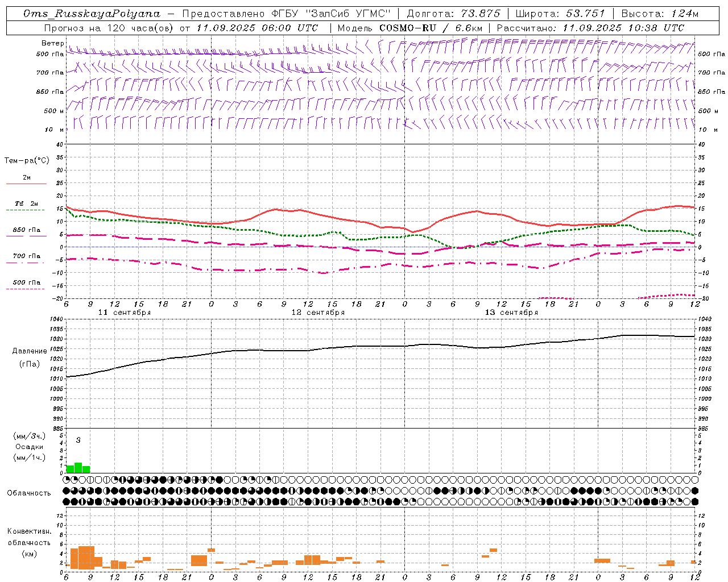This screenshot has height=582, width=728.
Task: Click the (мм/3ч.) precipitation unit label
Action: coord(30,436)
